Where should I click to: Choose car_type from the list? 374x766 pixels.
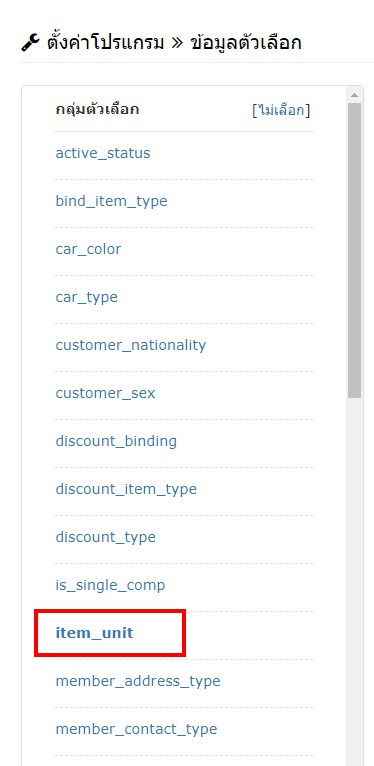click(x=86, y=297)
